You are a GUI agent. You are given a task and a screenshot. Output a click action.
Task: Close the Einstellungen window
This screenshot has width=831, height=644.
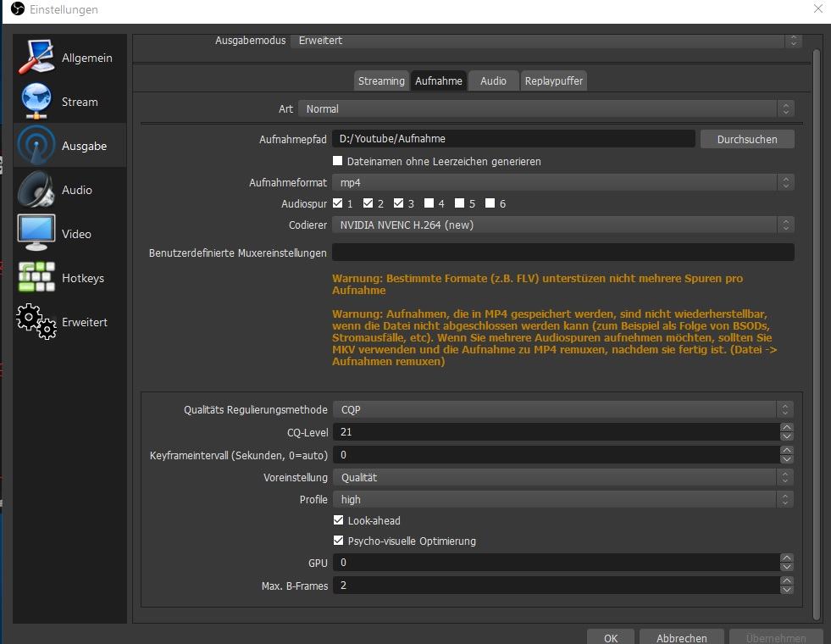click(818, 8)
